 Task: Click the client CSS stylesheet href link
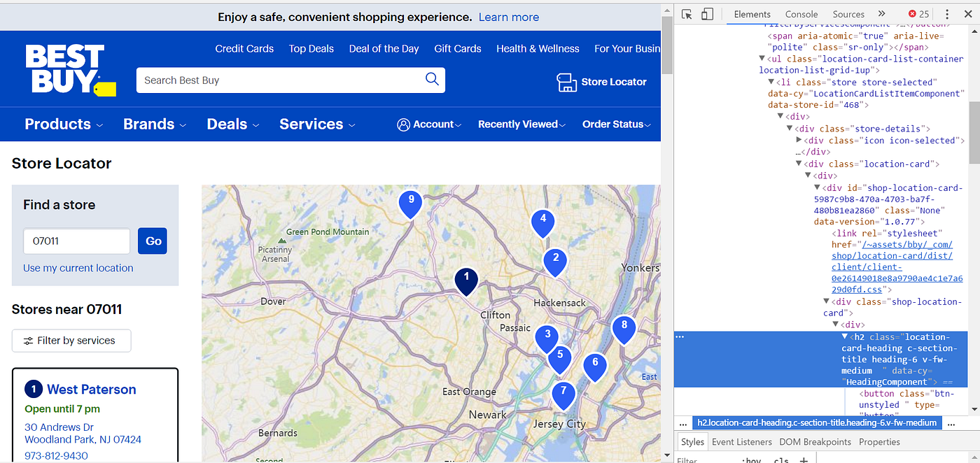point(897,267)
